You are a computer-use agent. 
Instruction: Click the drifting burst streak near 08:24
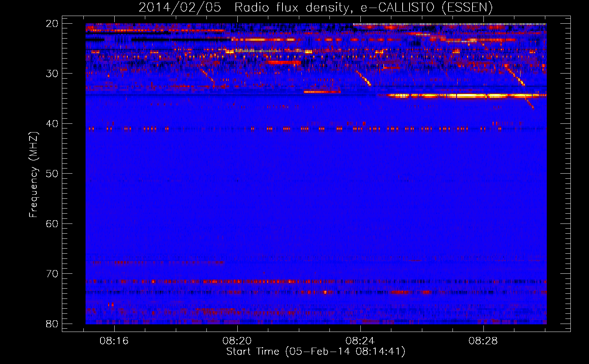tap(363, 78)
